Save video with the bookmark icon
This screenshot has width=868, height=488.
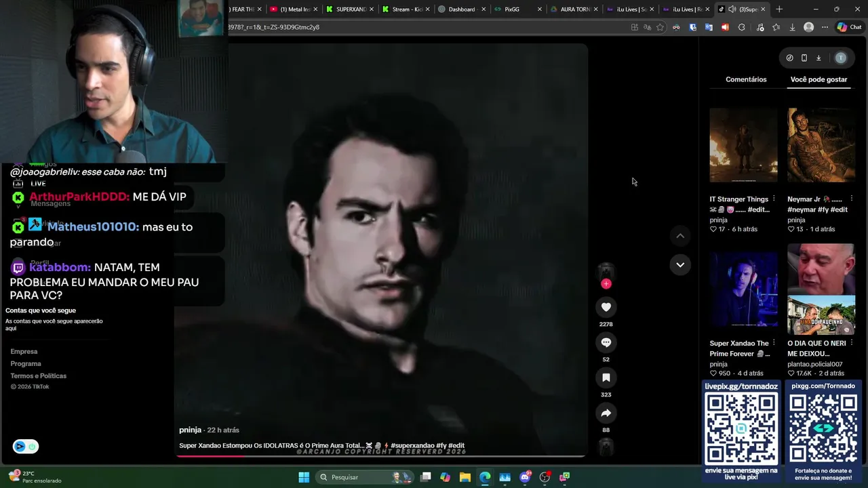606,378
